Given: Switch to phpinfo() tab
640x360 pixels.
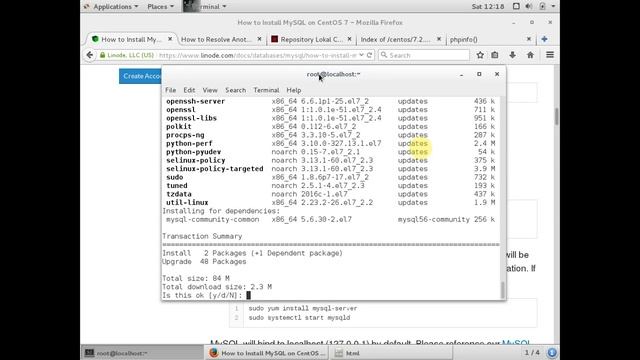Looking at the screenshot, I should pos(490,39).
